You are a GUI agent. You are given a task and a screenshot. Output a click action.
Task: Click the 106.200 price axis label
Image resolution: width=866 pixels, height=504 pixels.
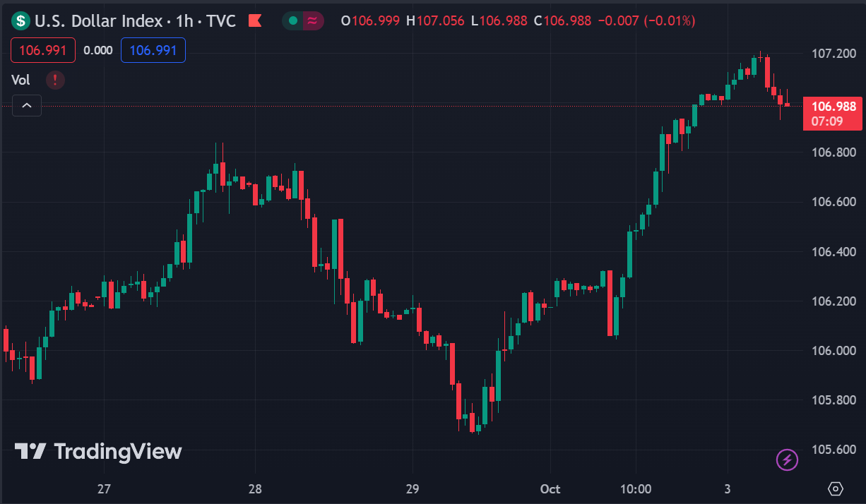click(834, 301)
